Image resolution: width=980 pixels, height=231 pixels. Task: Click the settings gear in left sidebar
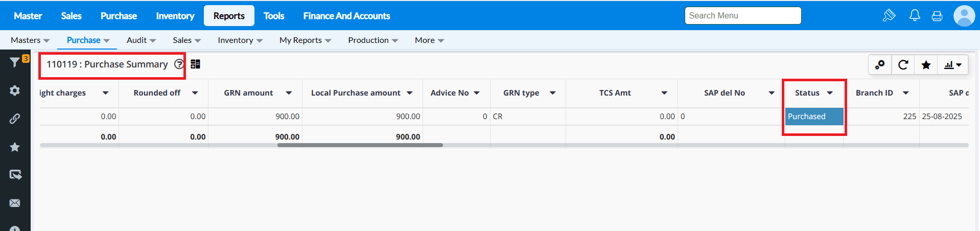click(x=15, y=90)
